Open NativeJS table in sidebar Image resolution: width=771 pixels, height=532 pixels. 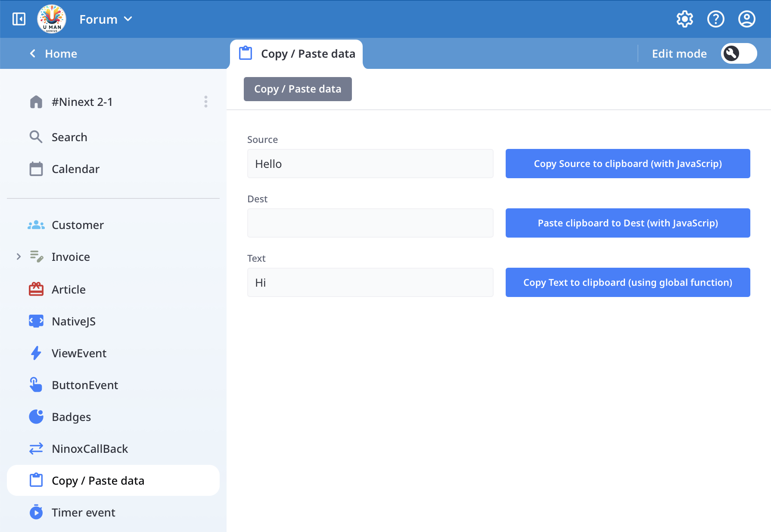pos(113,321)
